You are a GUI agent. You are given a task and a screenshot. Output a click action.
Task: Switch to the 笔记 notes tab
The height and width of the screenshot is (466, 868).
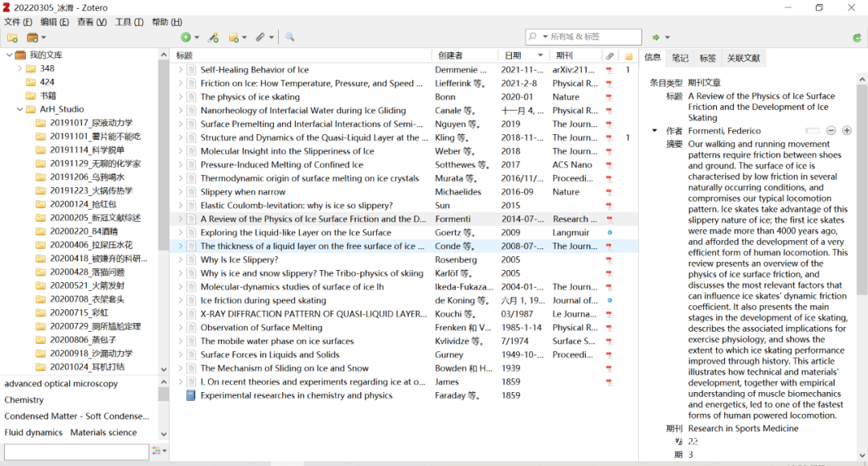point(680,58)
